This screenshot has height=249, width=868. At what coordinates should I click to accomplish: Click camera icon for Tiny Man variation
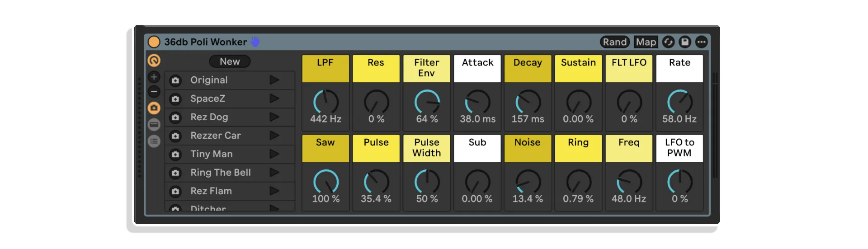click(175, 155)
